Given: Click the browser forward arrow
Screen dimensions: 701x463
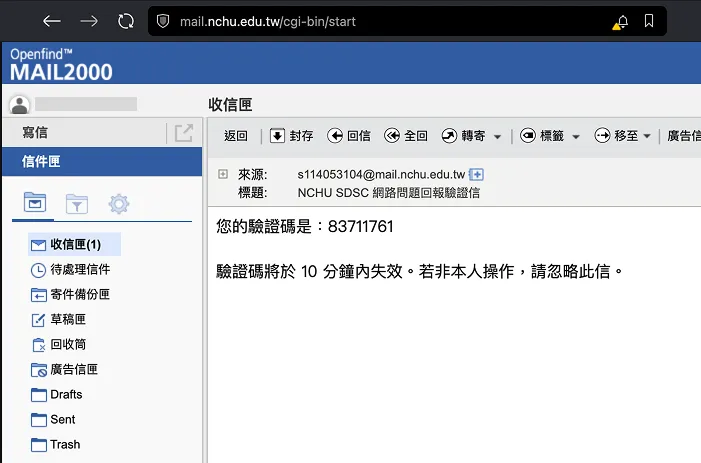Looking at the screenshot, I should coord(89,21).
